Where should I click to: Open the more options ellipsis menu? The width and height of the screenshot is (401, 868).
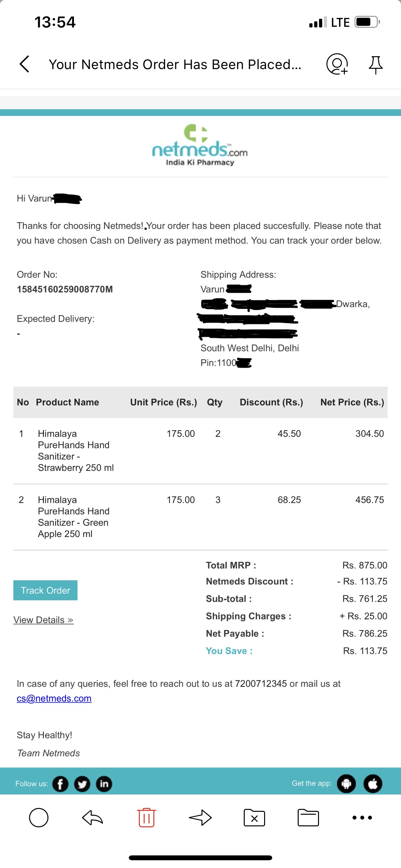[x=362, y=817]
